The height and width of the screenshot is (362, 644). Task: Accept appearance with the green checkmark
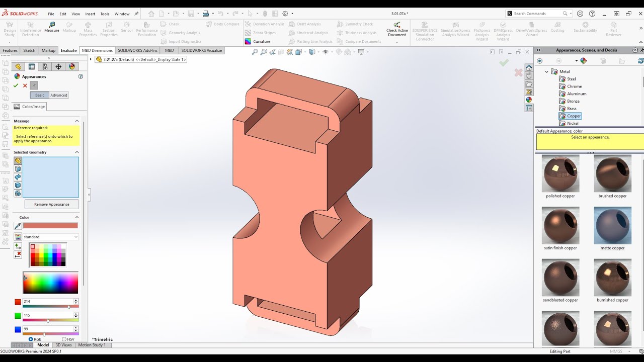click(x=16, y=85)
